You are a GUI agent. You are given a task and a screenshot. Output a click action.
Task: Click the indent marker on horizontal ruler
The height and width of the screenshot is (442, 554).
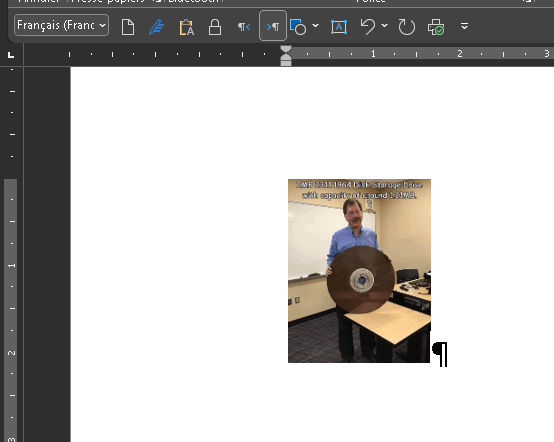pos(286,56)
